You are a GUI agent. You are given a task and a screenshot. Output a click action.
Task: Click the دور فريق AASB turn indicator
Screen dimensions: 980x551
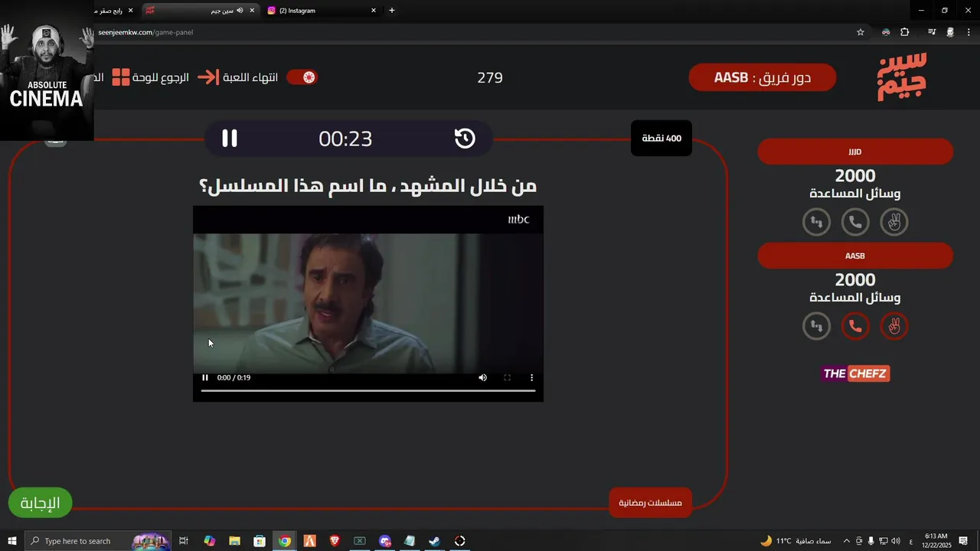(x=763, y=77)
